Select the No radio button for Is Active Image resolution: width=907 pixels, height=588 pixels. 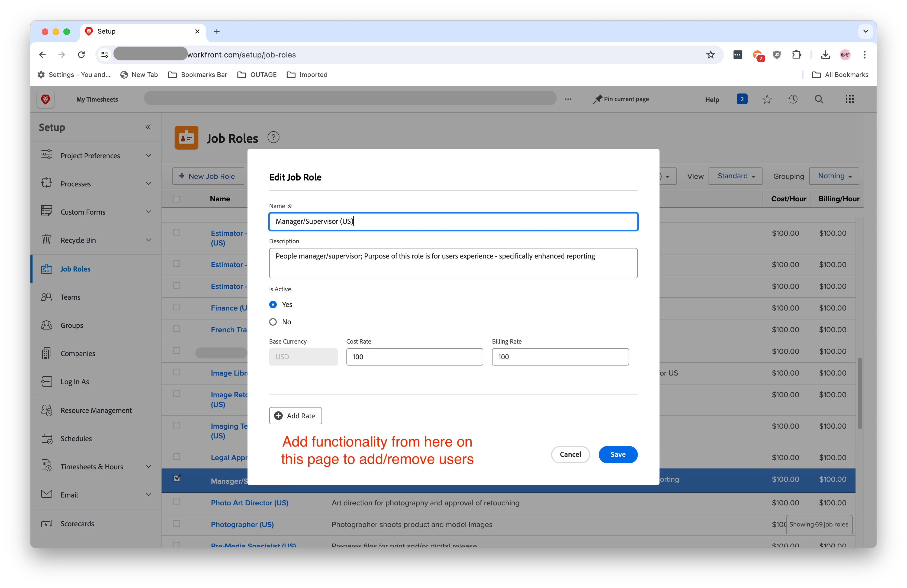(x=273, y=322)
